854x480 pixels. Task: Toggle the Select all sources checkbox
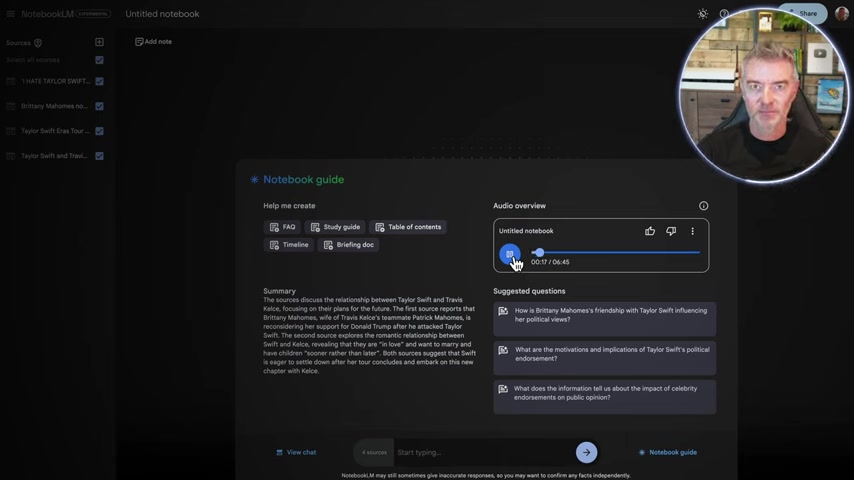pyautogui.click(x=99, y=60)
